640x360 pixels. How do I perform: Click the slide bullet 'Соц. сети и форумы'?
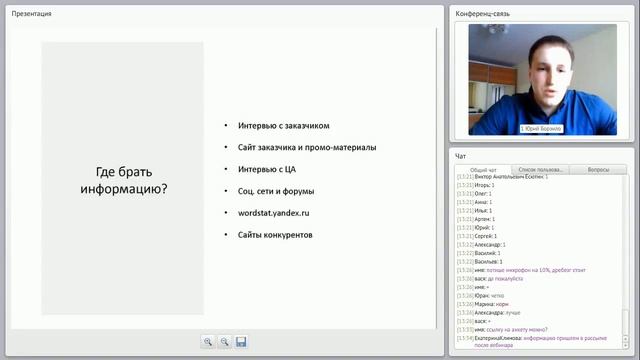pyautogui.click(x=276, y=191)
